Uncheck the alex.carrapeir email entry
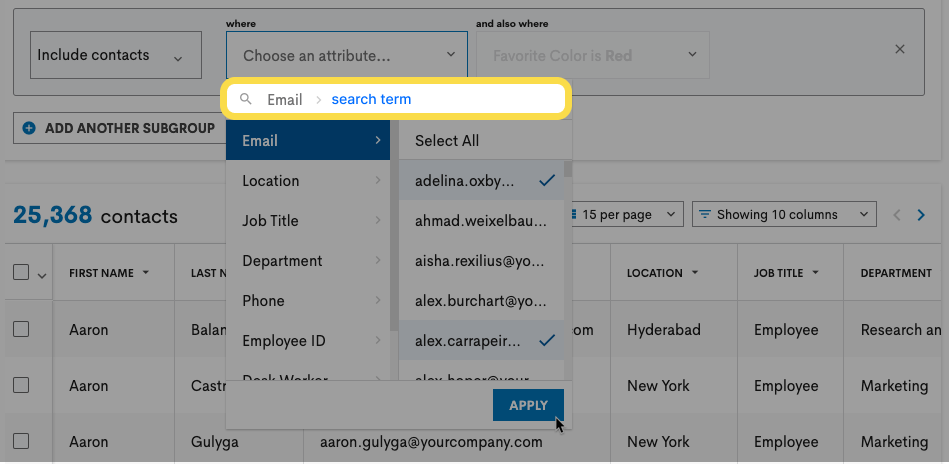Viewport: 950px width, 464px height. click(482, 340)
